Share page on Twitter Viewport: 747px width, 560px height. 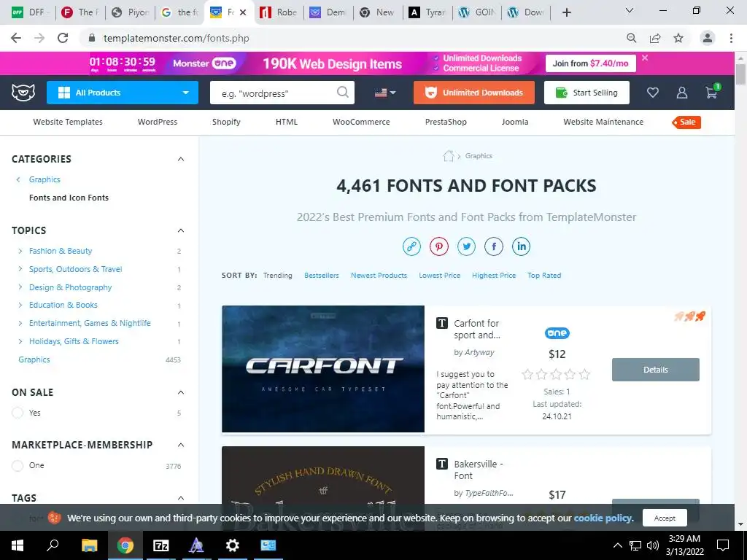point(466,246)
